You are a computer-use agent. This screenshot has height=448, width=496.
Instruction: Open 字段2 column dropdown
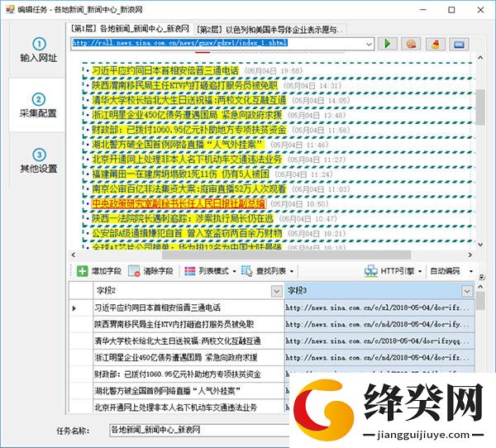pos(277,291)
